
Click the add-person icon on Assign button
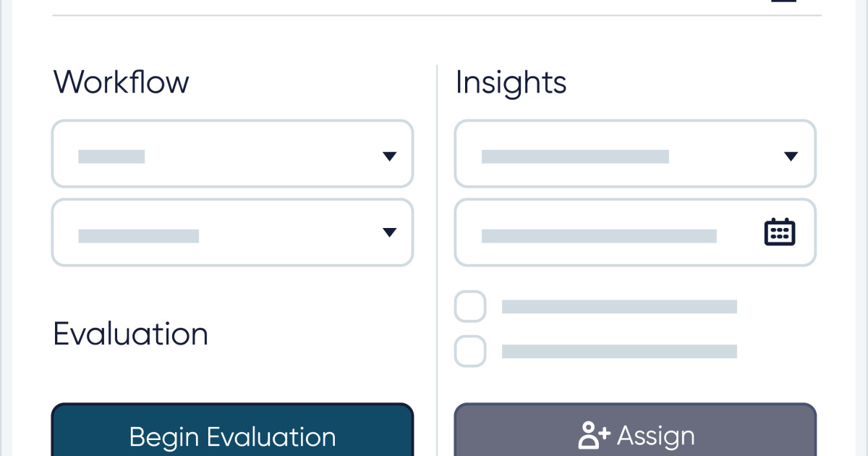[593, 436]
